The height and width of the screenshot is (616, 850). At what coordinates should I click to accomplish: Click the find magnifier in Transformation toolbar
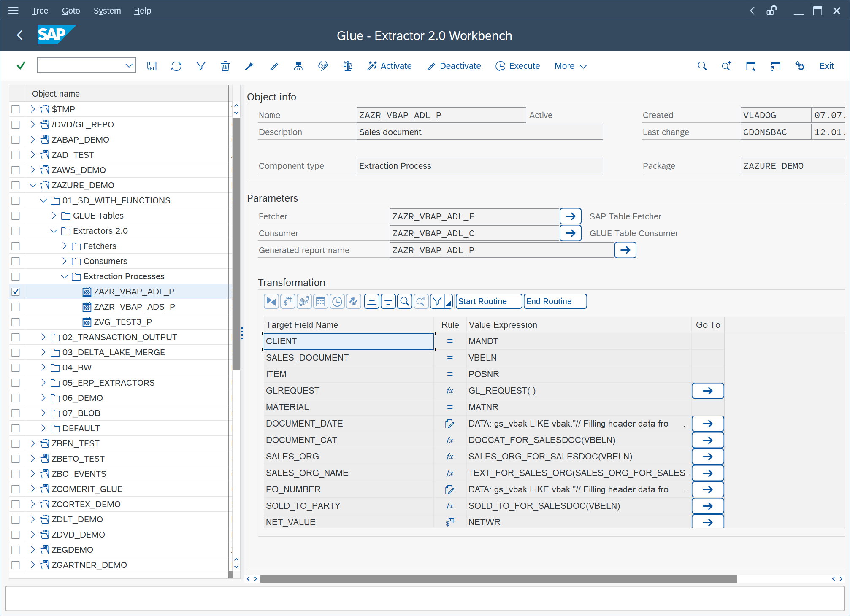tap(405, 302)
